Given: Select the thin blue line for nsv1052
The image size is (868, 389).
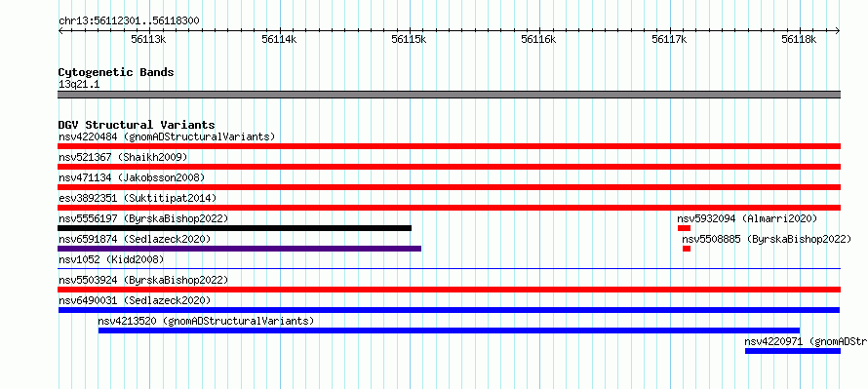Looking at the screenshot, I should pos(449,268).
